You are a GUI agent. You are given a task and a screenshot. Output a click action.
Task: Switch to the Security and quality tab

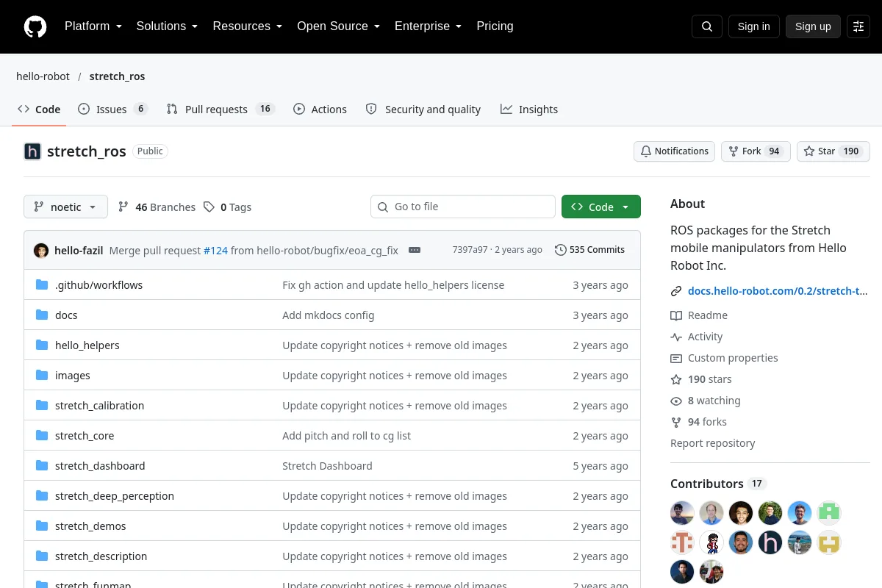tap(423, 110)
